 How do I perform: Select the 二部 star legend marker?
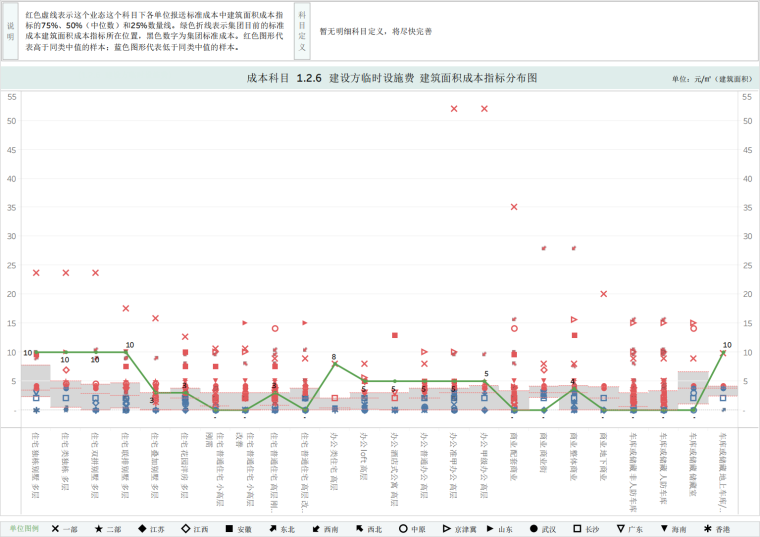(99, 528)
